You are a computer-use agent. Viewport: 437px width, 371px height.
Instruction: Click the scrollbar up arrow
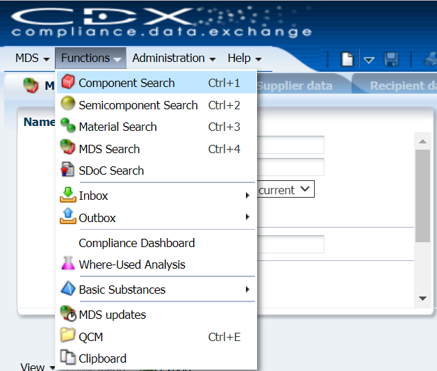coord(423,141)
